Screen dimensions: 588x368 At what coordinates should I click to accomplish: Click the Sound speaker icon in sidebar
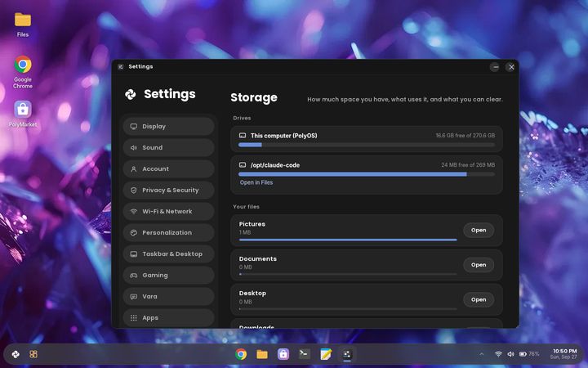[x=133, y=147]
